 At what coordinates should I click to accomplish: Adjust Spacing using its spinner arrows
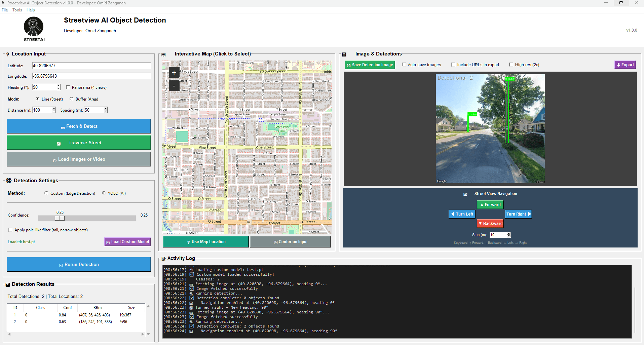pos(105,108)
